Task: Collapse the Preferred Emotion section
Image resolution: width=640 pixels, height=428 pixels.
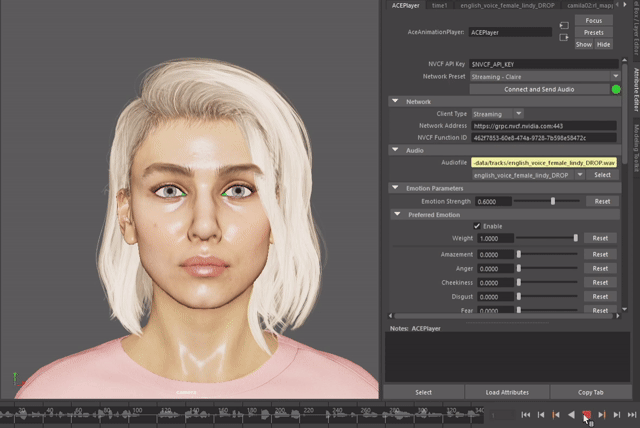Action: click(x=397, y=214)
